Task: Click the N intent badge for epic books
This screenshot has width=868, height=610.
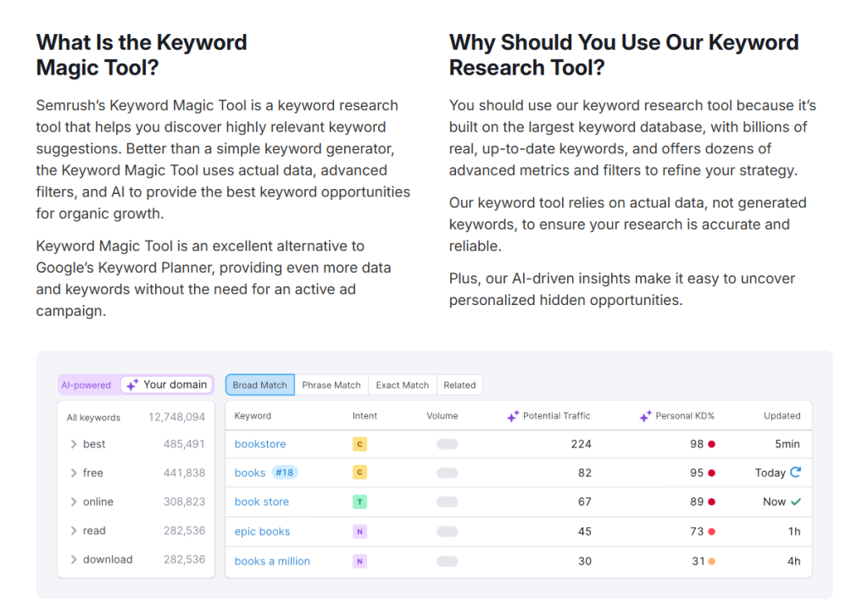Action: click(x=359, y=531)
